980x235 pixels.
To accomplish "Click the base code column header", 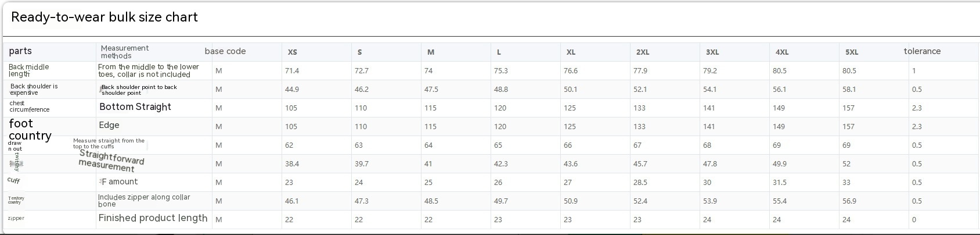I will 225,51.
